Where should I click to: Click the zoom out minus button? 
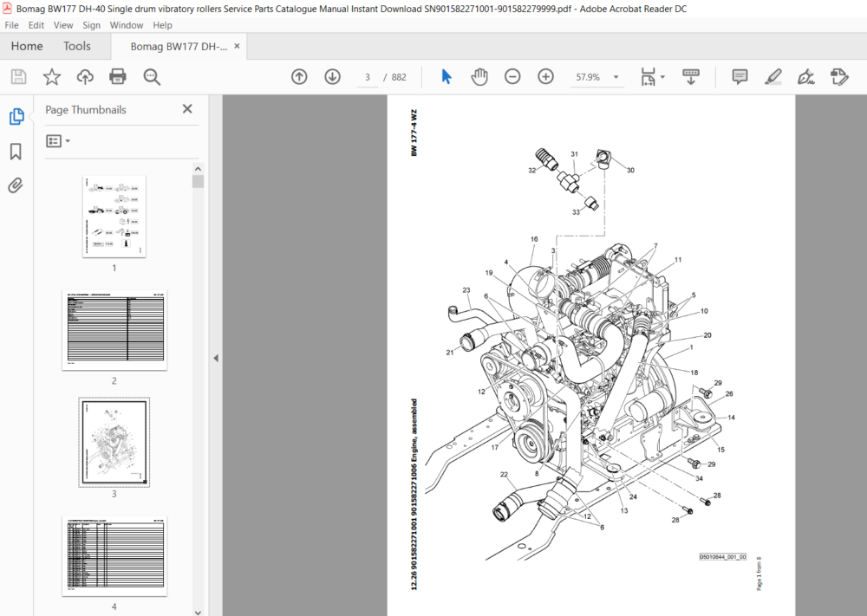click(x=512, y=77)
